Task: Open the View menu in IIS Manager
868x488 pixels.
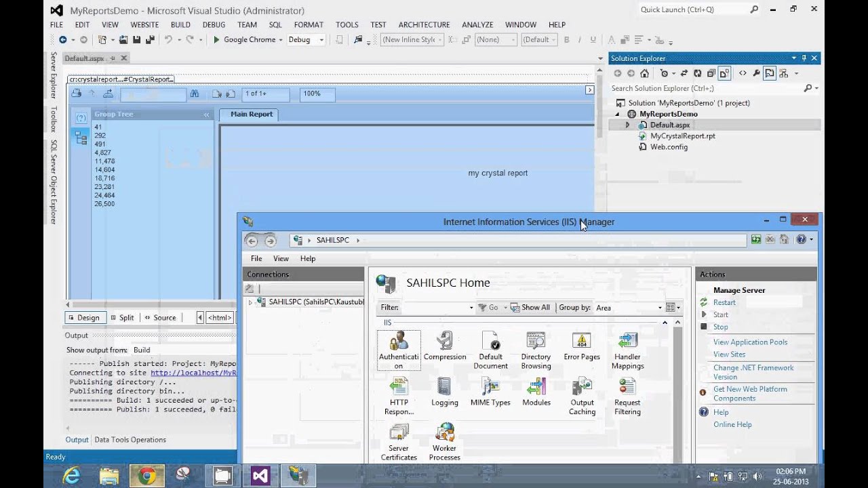Action: [x=281, y=258]
